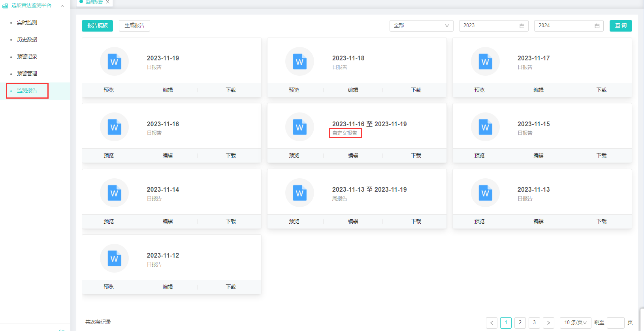Click the 跳至 page number input box
This screenshot has width=644, height=331.
point(615,323)
